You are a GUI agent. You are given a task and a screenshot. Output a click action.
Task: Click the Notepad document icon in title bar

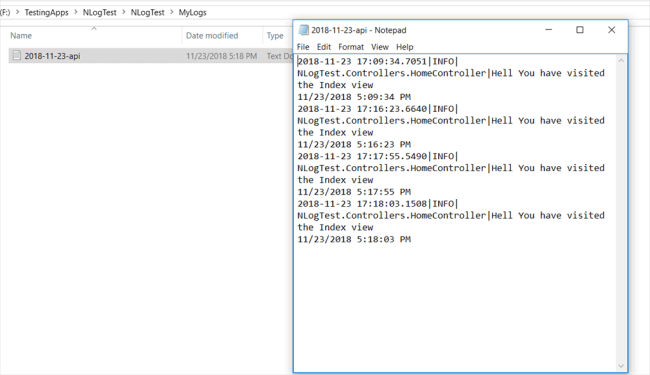click(304, 30)
